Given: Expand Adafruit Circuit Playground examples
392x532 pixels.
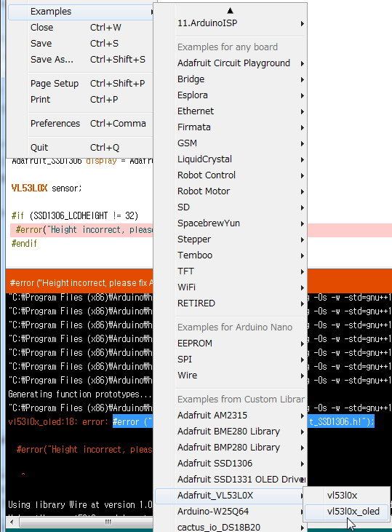Looking at the screenshot, I should 231,63.
